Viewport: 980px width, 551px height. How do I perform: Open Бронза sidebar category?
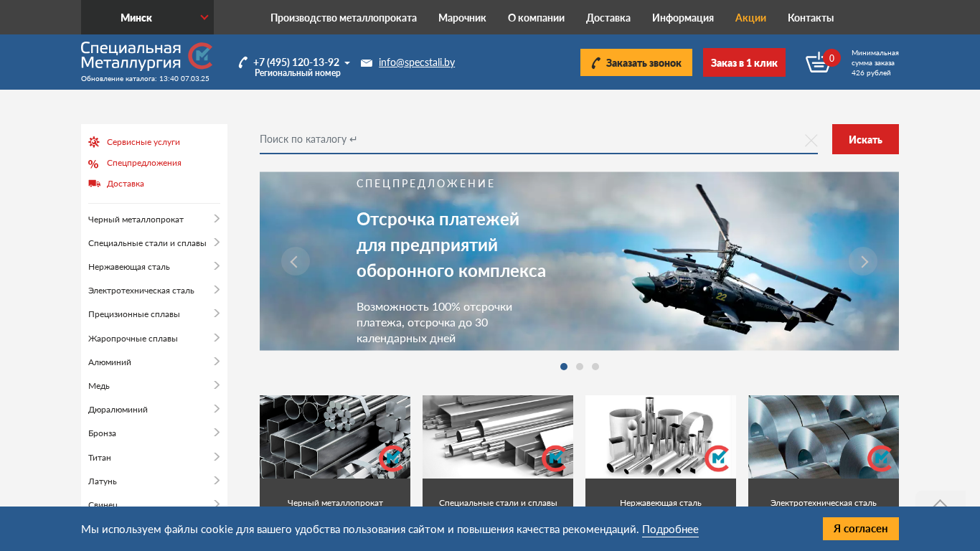(x=102, y=433)
